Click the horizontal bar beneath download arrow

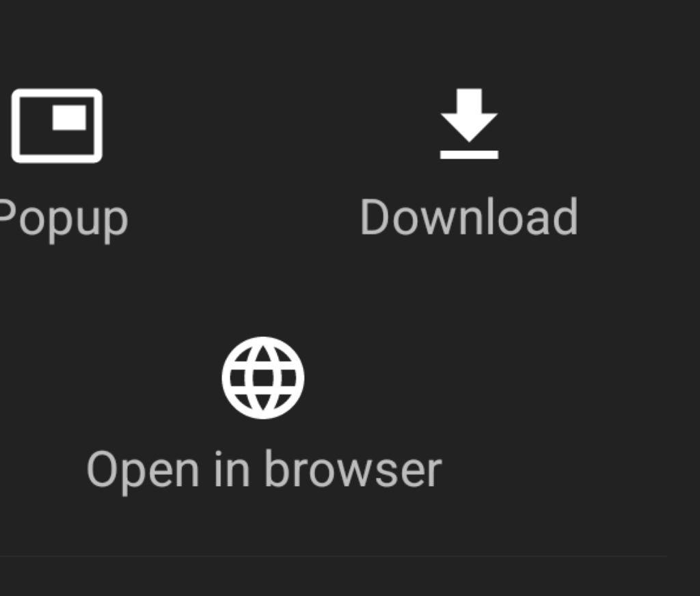(x=469, y=154)
